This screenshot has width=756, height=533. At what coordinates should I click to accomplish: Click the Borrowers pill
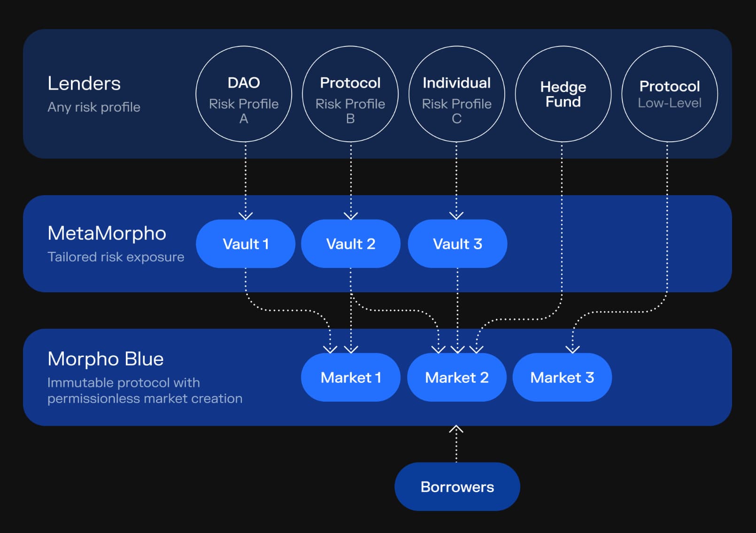point(457,487)
